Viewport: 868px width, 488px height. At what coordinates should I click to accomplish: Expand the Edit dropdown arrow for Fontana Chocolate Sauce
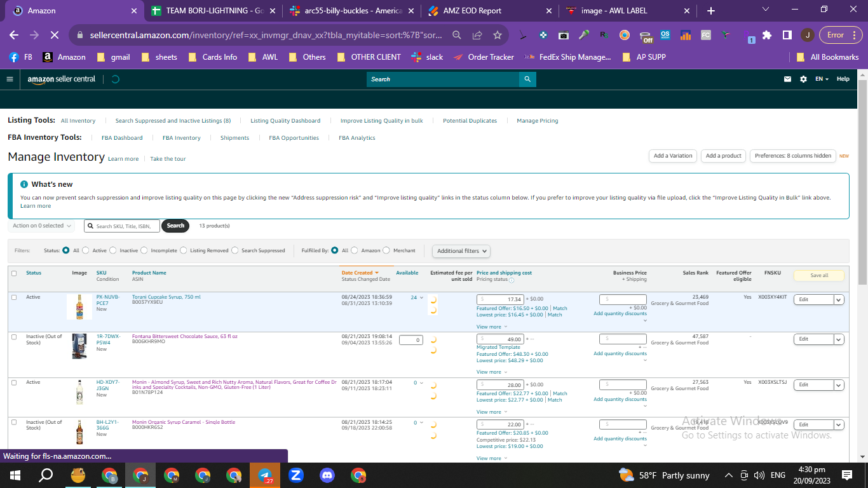click(x=839, y=339)
